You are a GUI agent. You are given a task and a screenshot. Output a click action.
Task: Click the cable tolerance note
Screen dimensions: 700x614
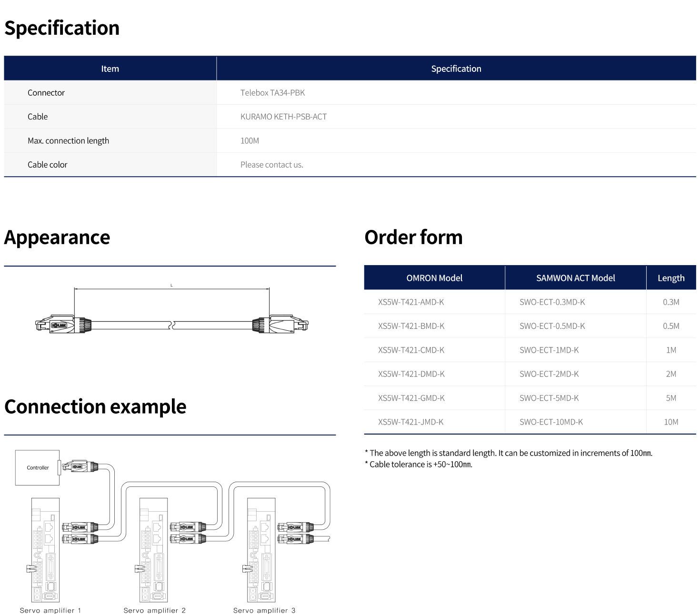click(419, 465)
